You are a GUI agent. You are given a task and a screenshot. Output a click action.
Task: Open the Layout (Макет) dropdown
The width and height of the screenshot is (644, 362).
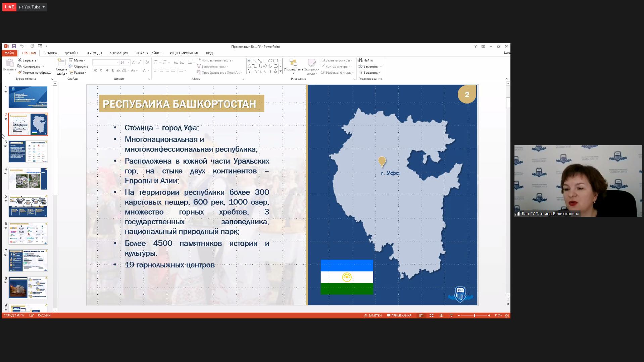click(78, 60)
